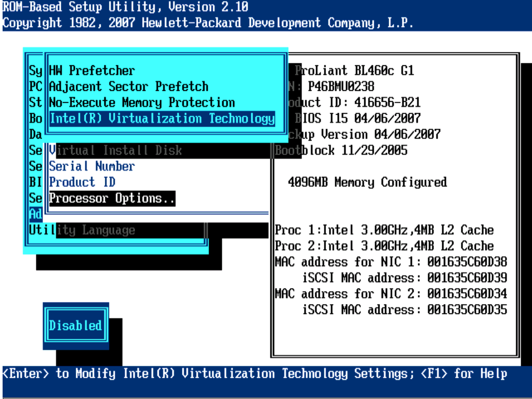Click the Disabled value box
The height and width of the screenshot is (399, 532).
point(75,326)
